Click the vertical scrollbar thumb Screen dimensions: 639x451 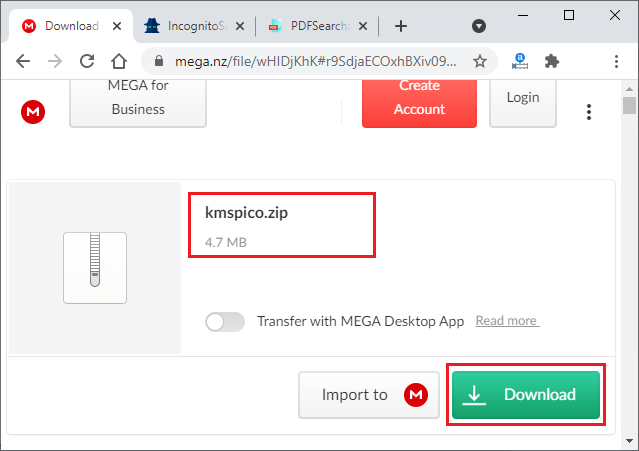[629, 106]
